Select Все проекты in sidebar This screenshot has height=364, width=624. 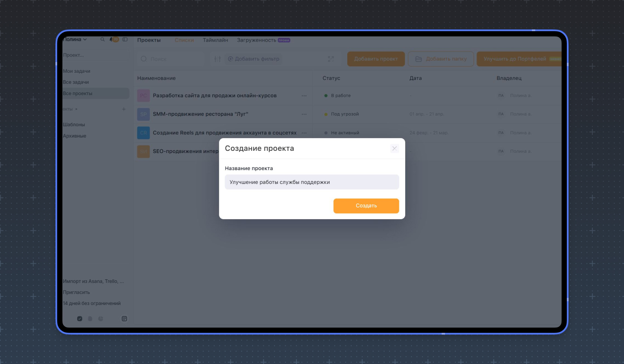[96, 93]
